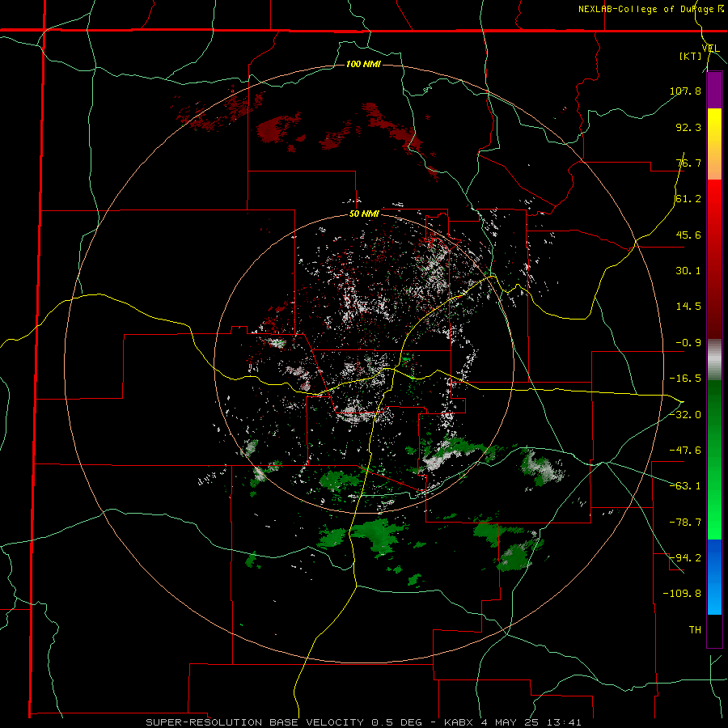728x728 pixels.
Task: Click the -32.0 velocity scale value
Action: (x=685, y=415)
